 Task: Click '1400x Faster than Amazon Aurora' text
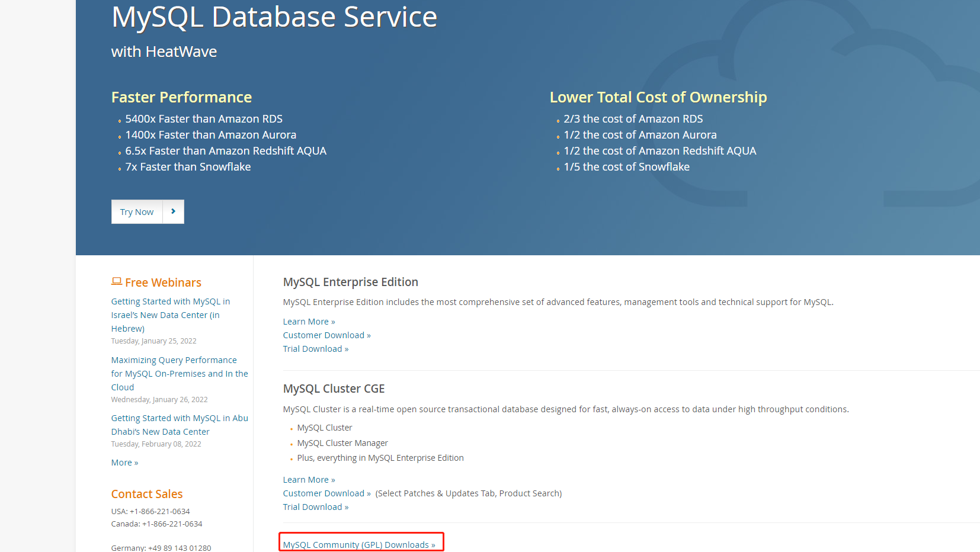click(211, 135)
